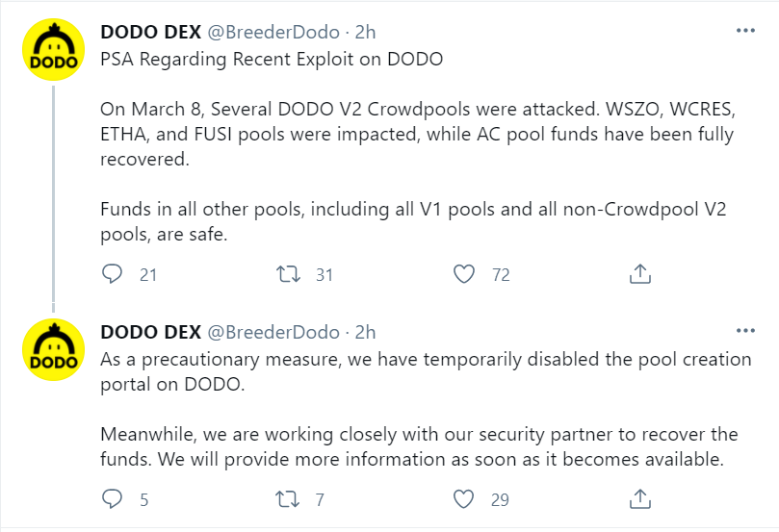779x532 pixels.
Task: Retweet the precautionary measure tweet
Action: coord(288,499)
